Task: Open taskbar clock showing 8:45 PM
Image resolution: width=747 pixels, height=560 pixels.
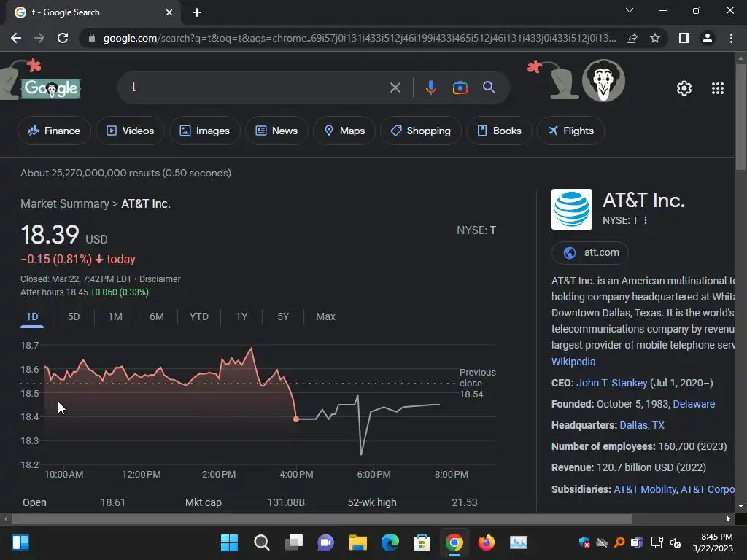Action: tap(713, 542)
